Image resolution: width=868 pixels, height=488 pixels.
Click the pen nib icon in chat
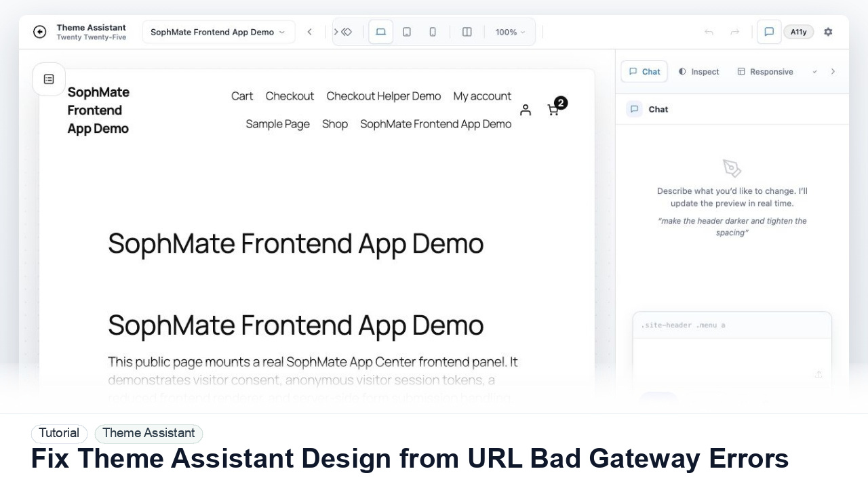point(732,168)
